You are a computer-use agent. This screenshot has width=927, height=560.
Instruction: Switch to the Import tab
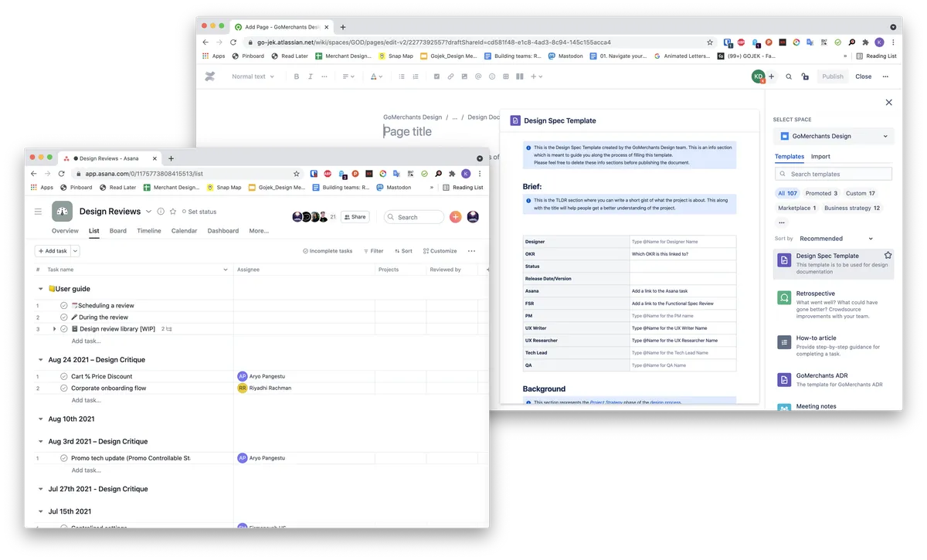point(820,157)
